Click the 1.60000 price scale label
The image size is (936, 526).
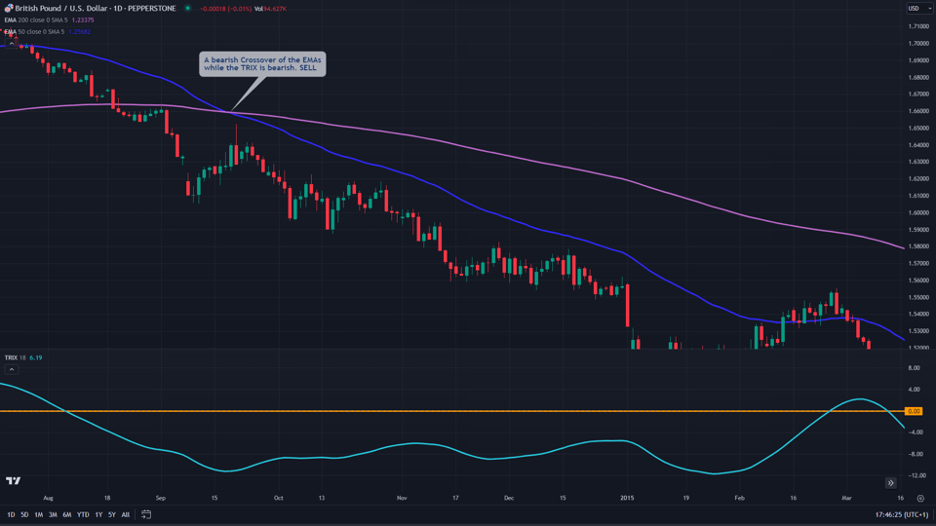tap(919, 213)
